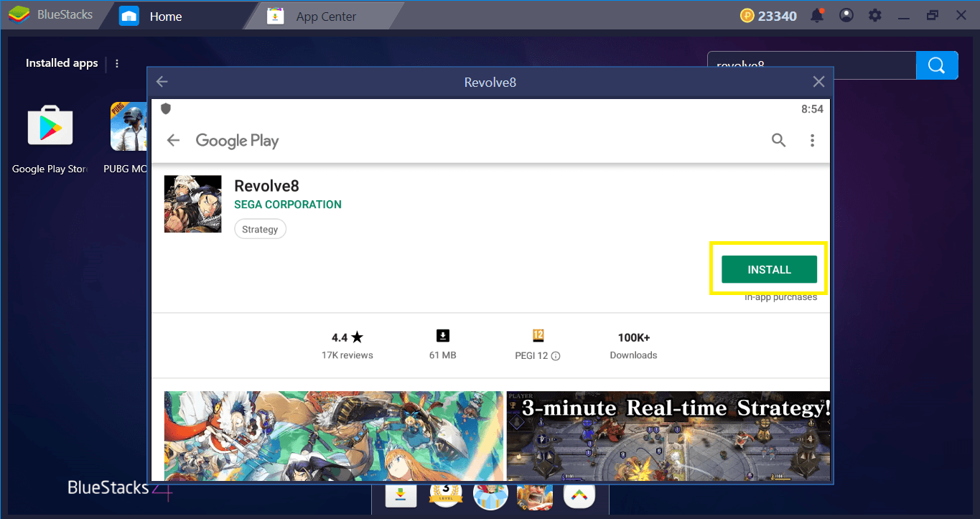
Task: Open SEGA CORPORATION developer page
Action: [288, 205]
